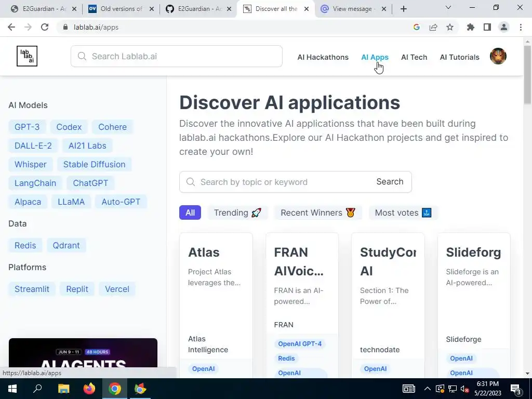Filter by the Cohere tag
This screenshot has width=532, height=399.
point(112,127)
